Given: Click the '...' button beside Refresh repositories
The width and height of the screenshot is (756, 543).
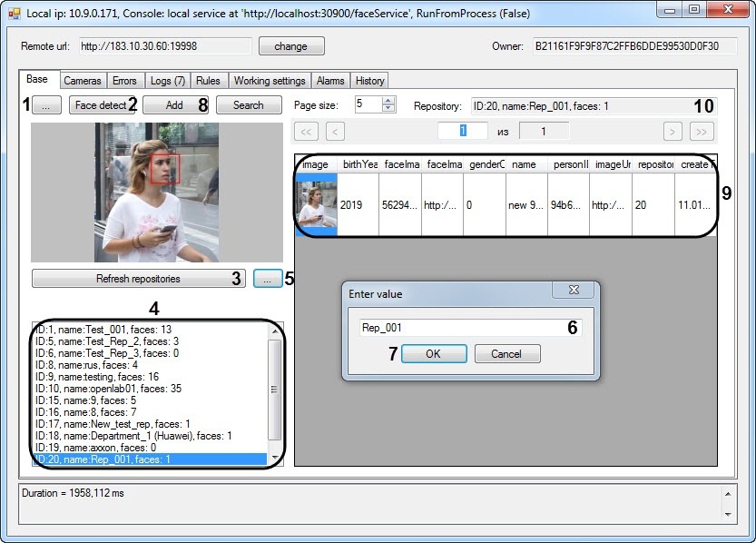Looking at the screenshot, I should pyautogui.click(x=268, y=279).
